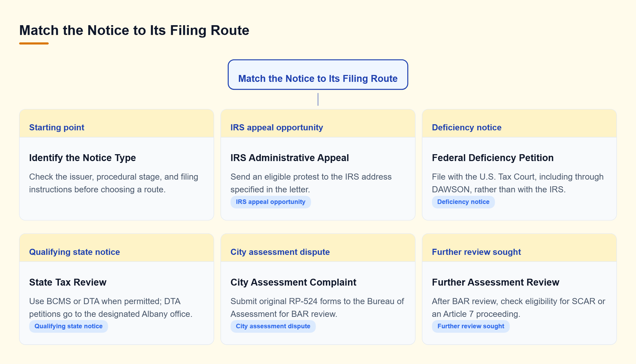The image size is (636, 364).
Task: Select text 'Use BCMS or DTA when permitted; DTA'
Action: click(105, 301)
